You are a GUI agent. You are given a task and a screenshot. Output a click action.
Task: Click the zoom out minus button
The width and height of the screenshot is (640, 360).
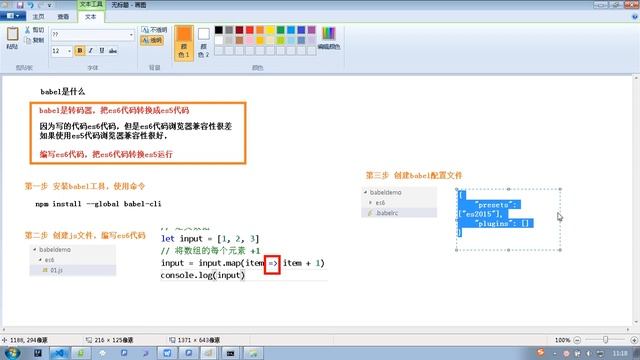click(577, 340)
